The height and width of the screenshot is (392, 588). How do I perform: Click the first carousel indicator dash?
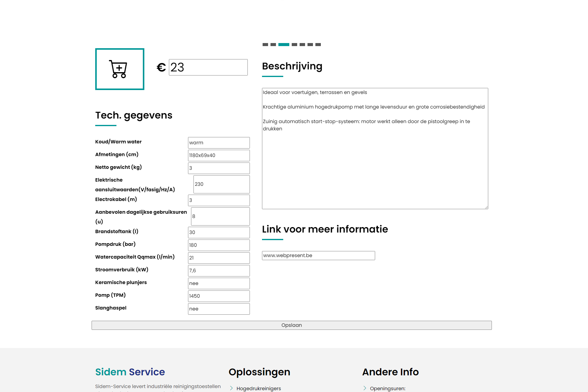coord(265,45)
